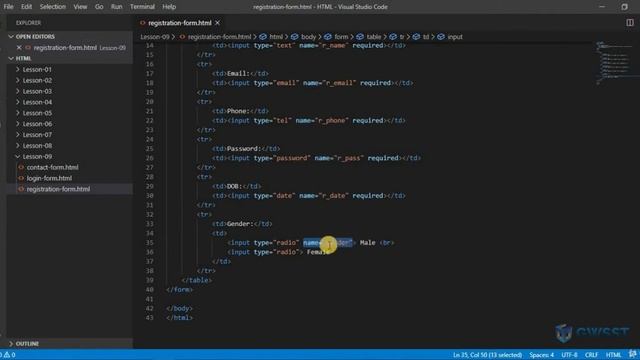Click the warnings icon in the status bar

[8, 355]
